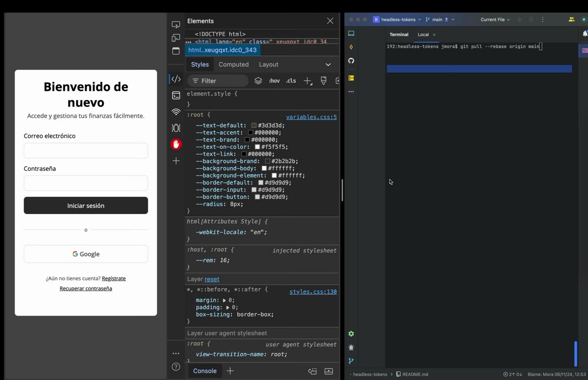
Task: Open the headless-tokens project dropdown
Action: pos(397,19)
